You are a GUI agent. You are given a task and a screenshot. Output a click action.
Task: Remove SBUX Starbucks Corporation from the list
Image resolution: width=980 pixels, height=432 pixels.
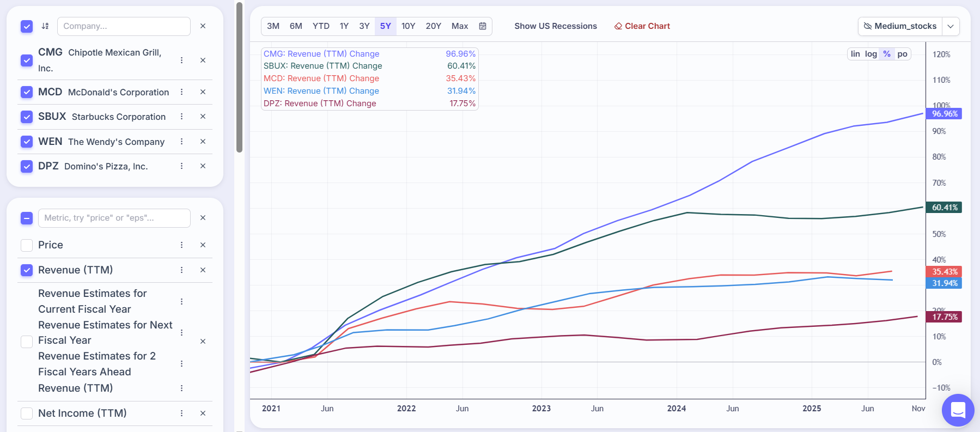(203, 117)
